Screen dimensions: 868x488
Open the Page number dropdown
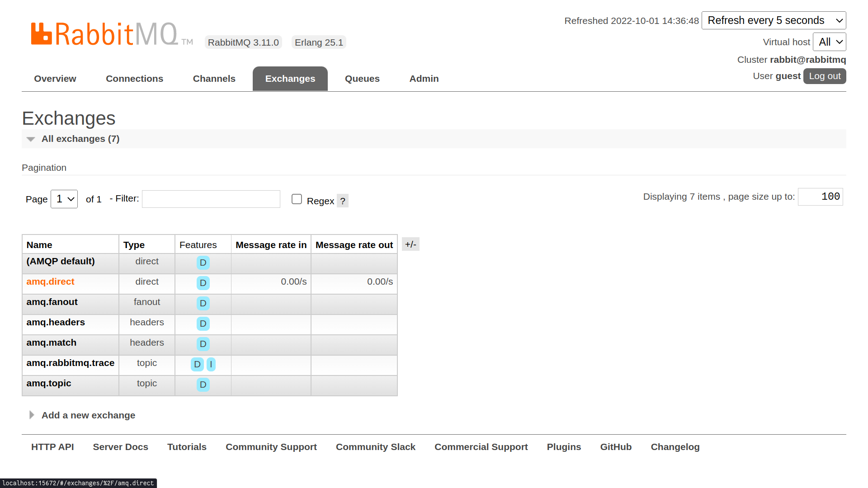pyautogui.click(x=64, y=199)
